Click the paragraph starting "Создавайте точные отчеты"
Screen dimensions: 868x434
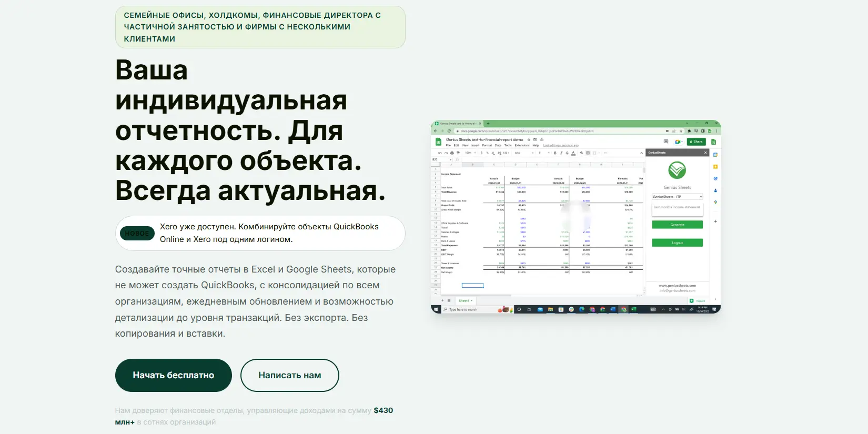255,301
